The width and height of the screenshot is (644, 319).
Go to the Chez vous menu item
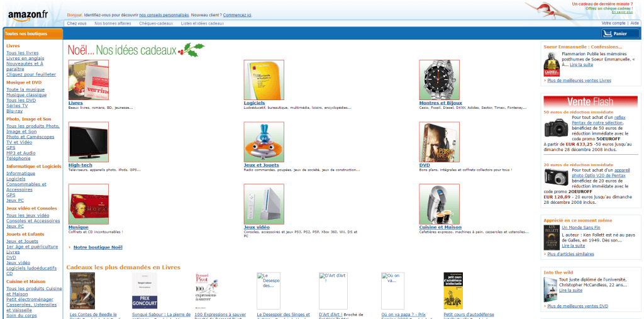(77, 23)
